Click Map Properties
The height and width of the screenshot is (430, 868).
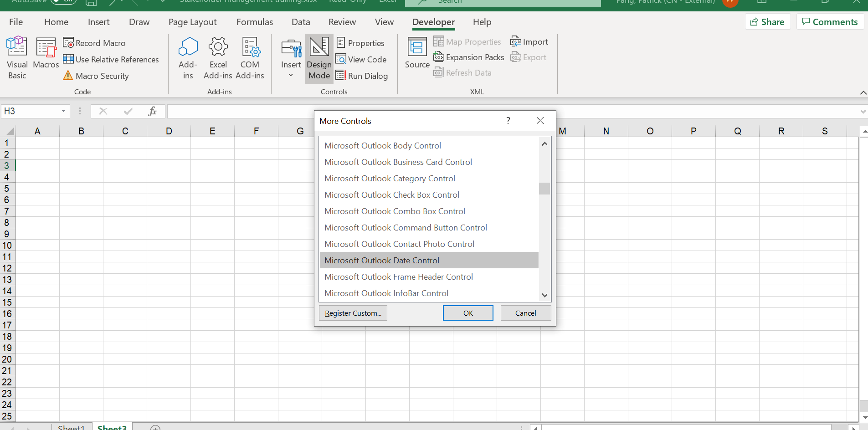[x=467, y=42]
